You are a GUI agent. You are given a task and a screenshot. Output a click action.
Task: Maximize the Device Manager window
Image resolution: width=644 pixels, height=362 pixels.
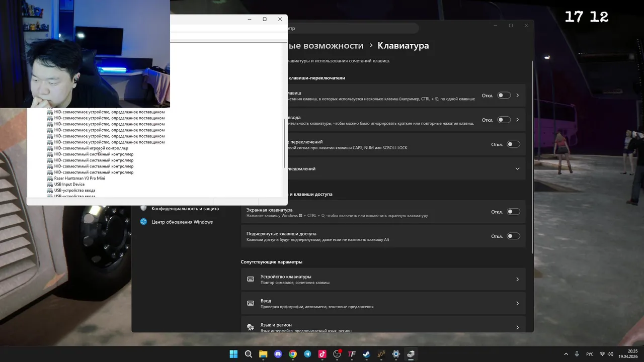tap(265, 19)
